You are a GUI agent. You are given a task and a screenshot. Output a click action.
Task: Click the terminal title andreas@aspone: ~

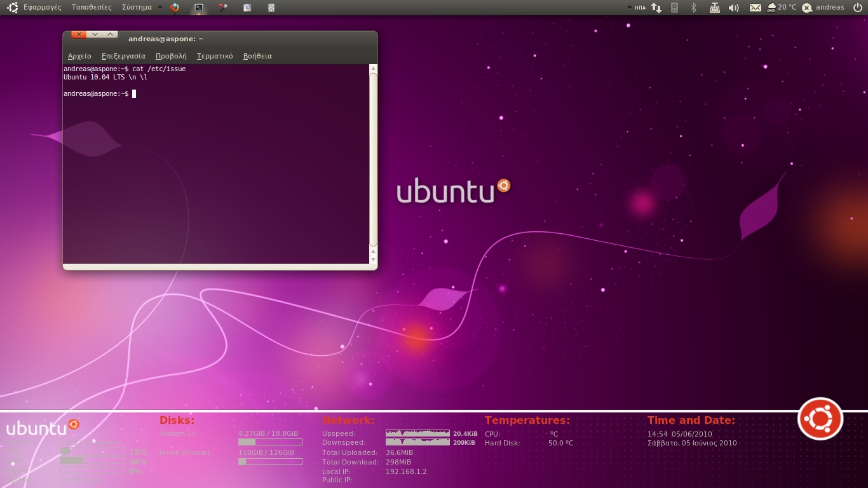pos(166,39)
